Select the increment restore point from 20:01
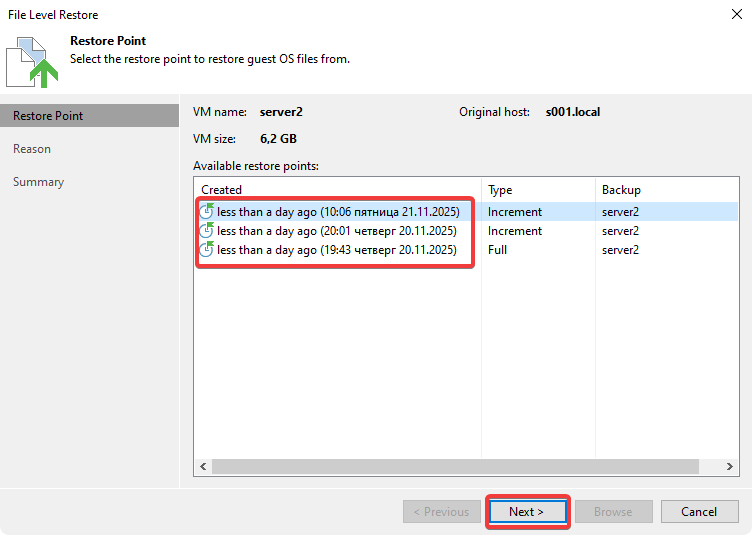Image resolution: width=752 pixels, height=535 pixels. [x=337, y=231]
